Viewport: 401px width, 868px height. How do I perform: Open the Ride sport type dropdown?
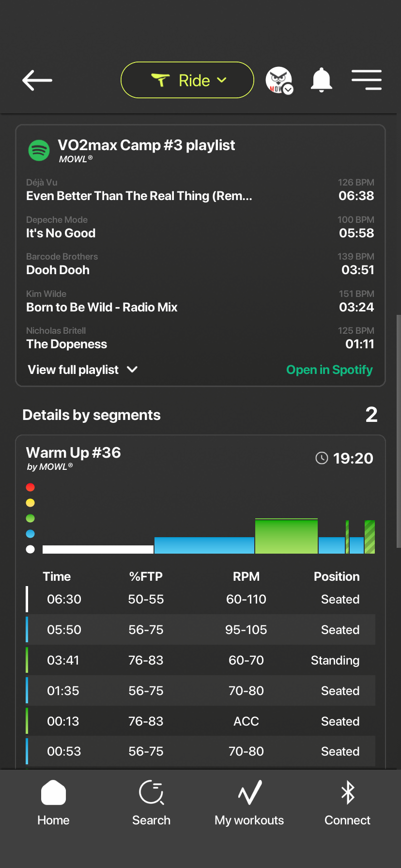click(x=187, y=80)
